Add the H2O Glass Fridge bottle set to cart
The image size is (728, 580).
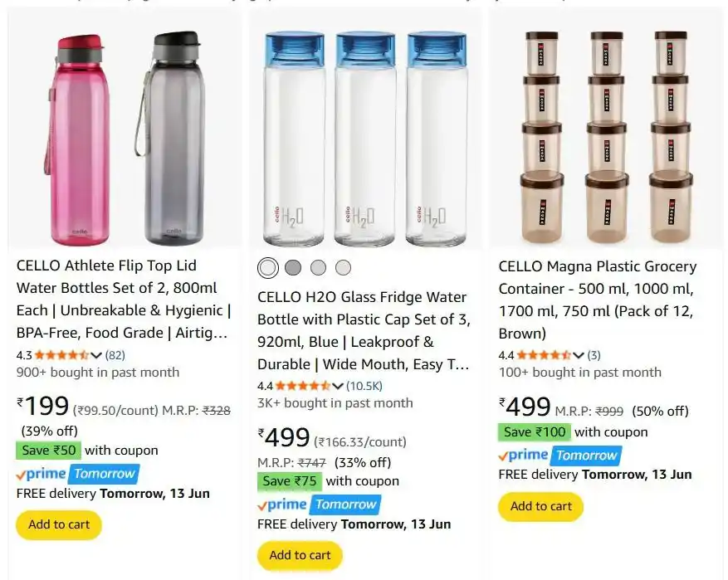(300, 555)
